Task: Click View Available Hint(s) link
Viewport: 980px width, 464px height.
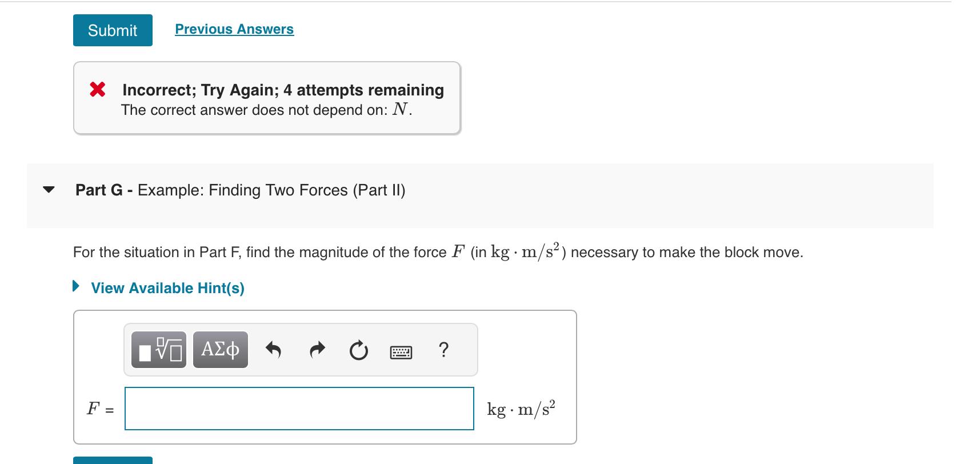Action: pyautogui.click(x=168, y=288)
